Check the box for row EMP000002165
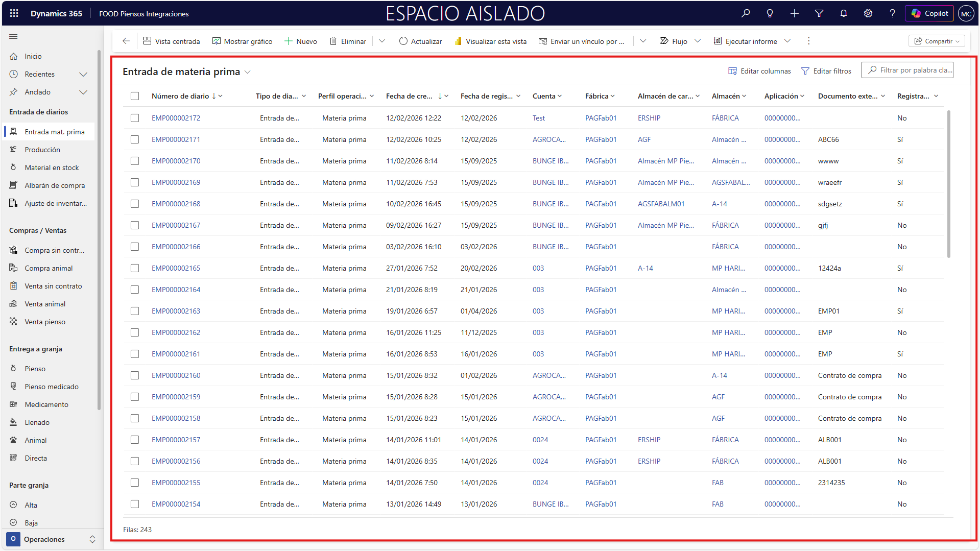980x551 pixels. [135, 268]
